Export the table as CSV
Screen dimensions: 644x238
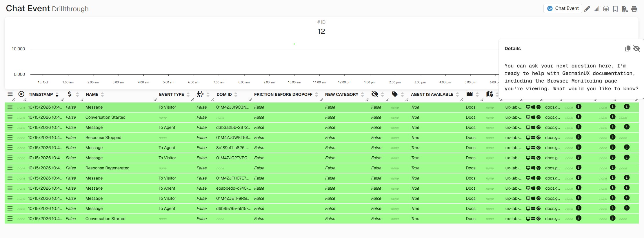point(625,9)
